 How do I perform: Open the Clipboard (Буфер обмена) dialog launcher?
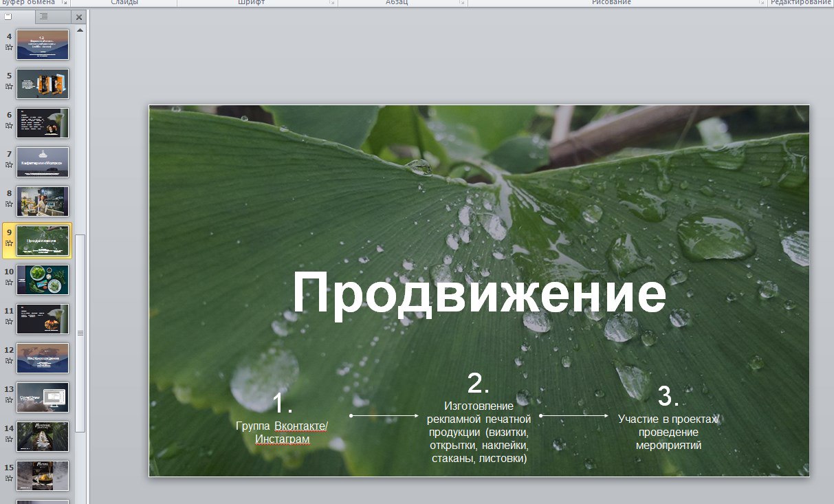click(x=65, y=3)
